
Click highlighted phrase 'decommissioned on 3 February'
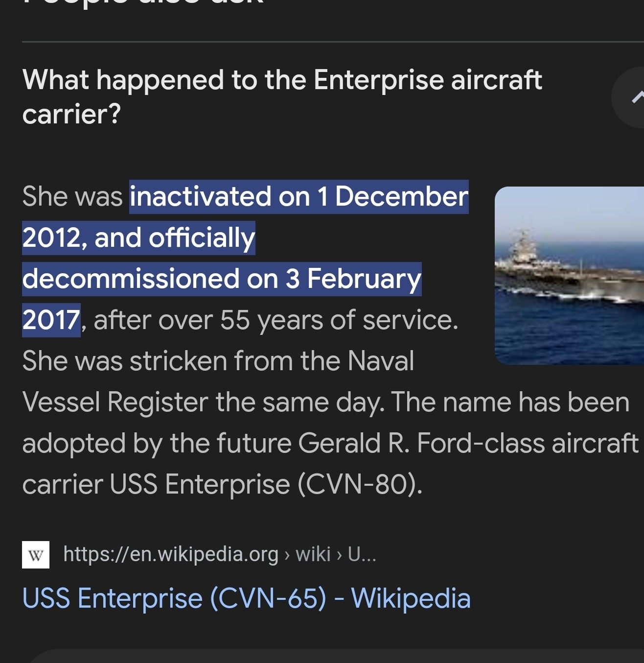click(221, 279)
